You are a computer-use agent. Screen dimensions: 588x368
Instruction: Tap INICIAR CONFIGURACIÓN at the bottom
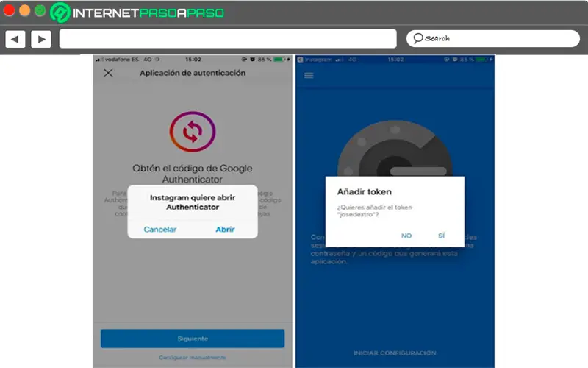[x=395, y=353]
